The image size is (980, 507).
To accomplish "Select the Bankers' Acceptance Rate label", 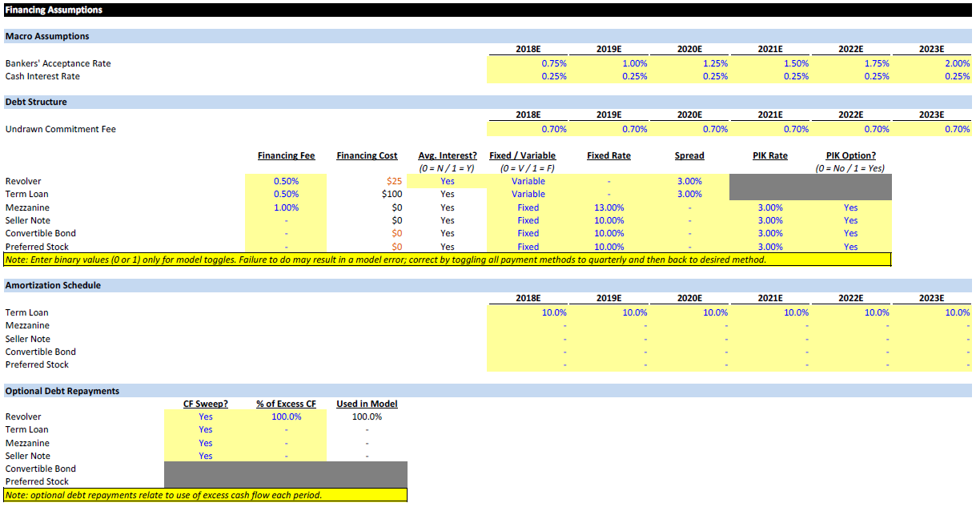I will click(58, 63).
